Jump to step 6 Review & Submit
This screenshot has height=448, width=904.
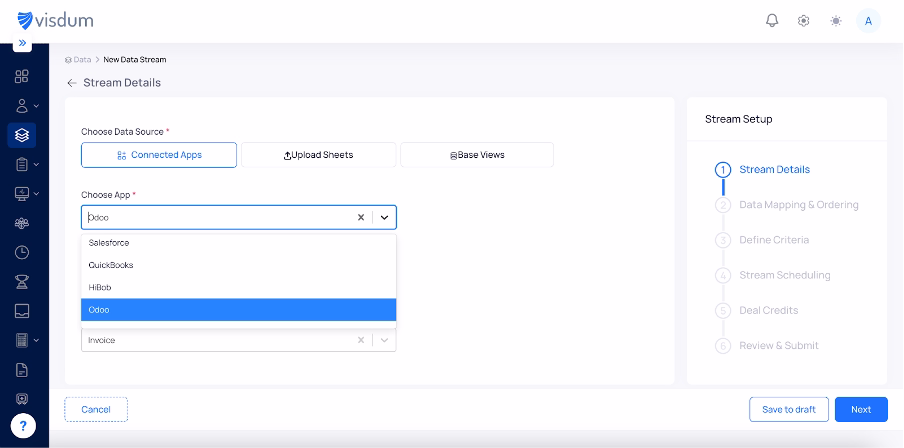point(767,345)
